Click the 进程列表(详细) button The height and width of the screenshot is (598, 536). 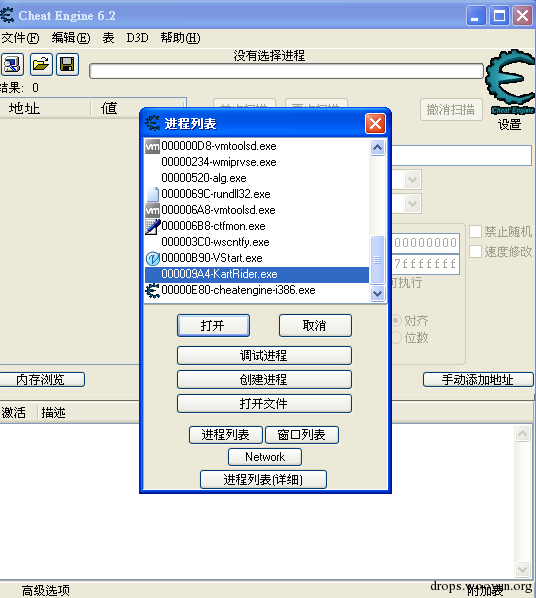pyautogui.click(x=263, y=479)
